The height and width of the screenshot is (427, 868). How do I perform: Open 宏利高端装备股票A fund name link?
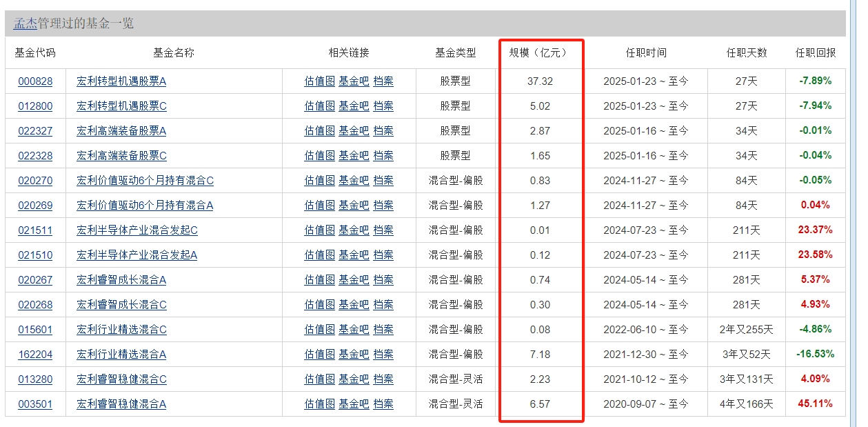tap(121, 131)
